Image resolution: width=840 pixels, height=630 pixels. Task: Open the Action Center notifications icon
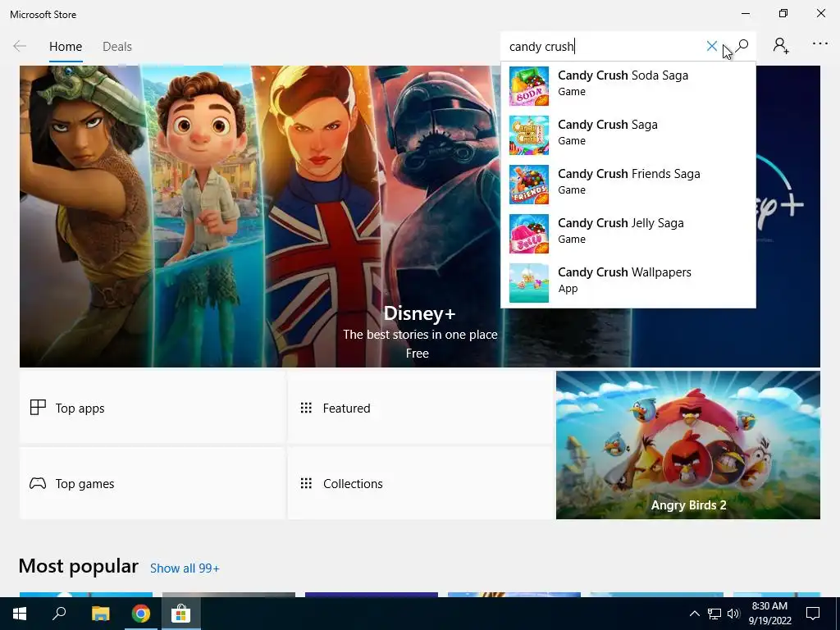tap(813, 614)
